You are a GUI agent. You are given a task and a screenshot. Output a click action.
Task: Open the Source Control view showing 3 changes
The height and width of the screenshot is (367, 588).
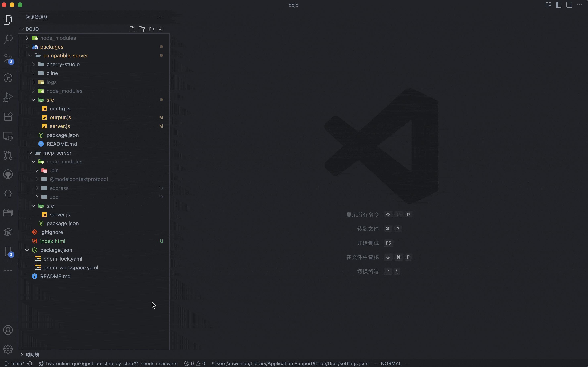point(8,59)
